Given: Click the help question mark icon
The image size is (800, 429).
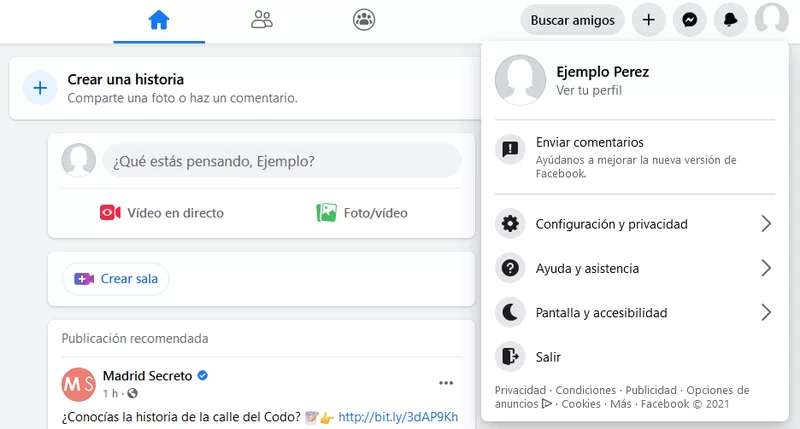Looking at the screenshot, I should pyautogui.click(x=510, y=268).
